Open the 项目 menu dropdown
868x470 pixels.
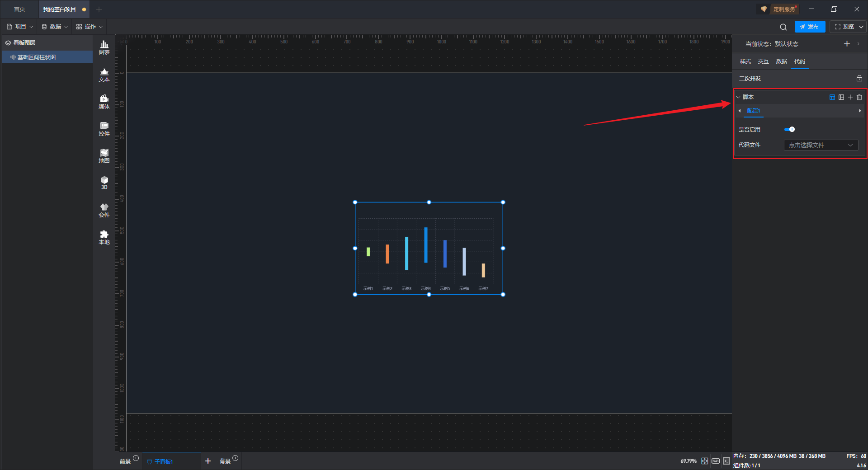pos(20,27)
